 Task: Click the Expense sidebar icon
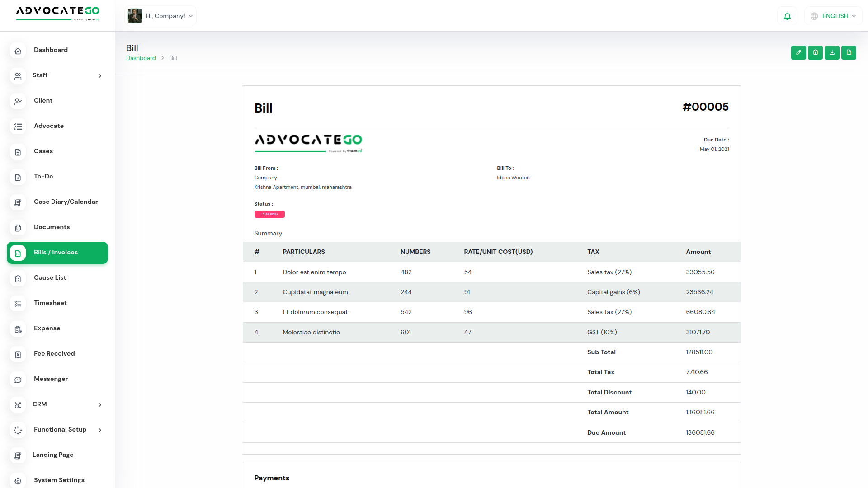[x=18, y=329]
